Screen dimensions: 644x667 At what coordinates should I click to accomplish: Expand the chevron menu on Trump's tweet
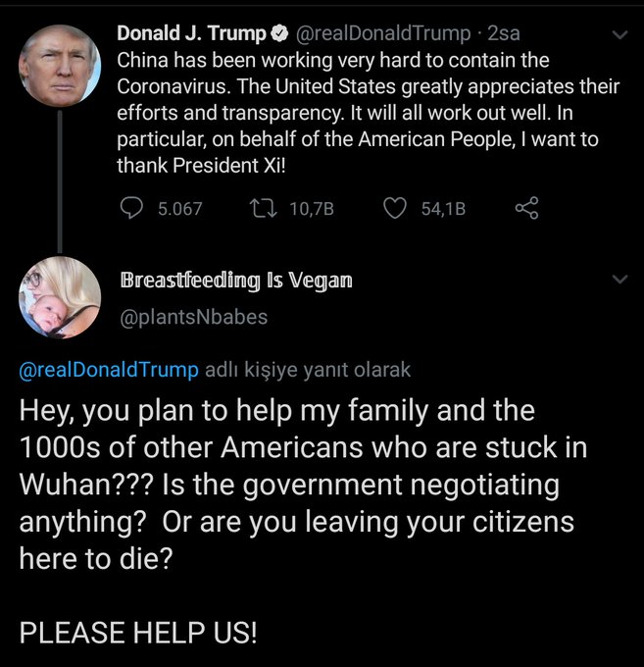(619, 34)
